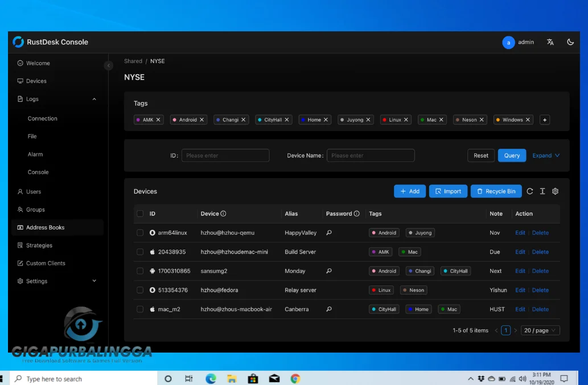Click the Reset button
This screenshot has width=588, height=385.
(x=481, y=155)
